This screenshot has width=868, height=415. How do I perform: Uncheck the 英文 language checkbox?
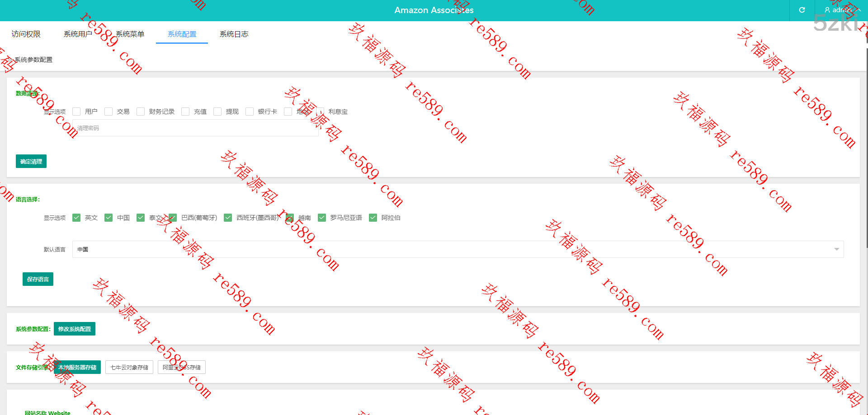(x=76, y=218)
